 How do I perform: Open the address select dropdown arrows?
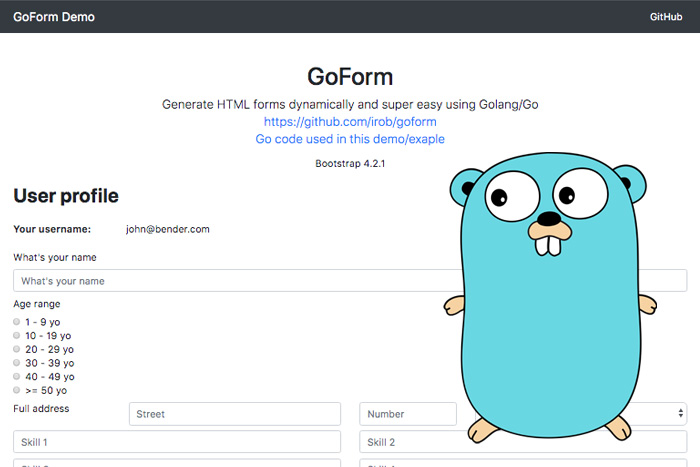[680, 413]
